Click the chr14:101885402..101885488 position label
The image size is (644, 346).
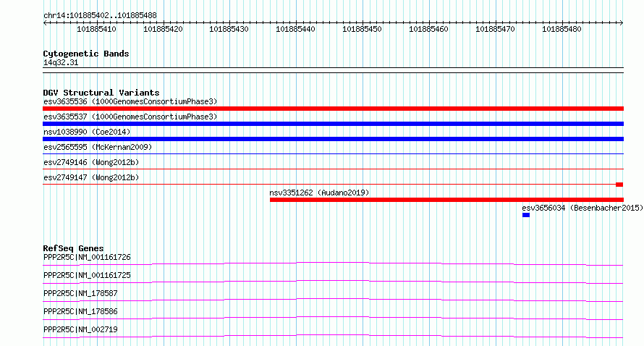click(100, 16)
